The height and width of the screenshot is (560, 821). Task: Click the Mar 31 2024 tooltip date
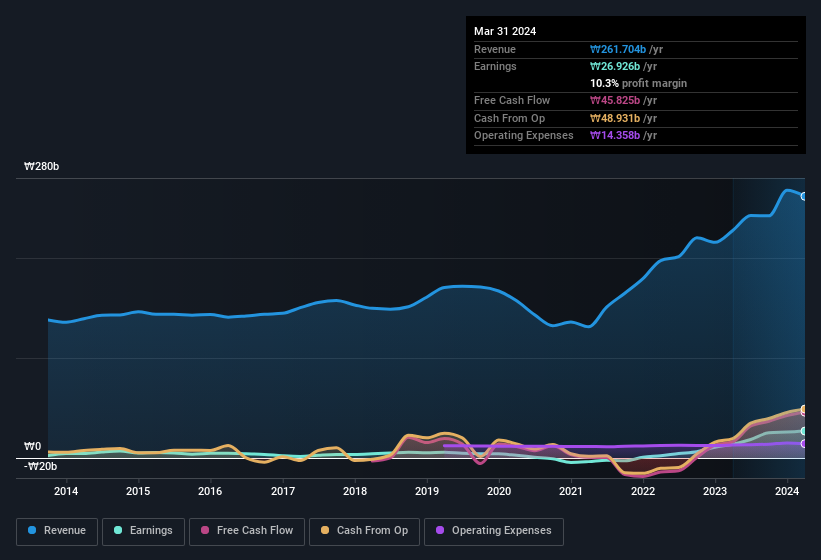click(x=505, y=31)
